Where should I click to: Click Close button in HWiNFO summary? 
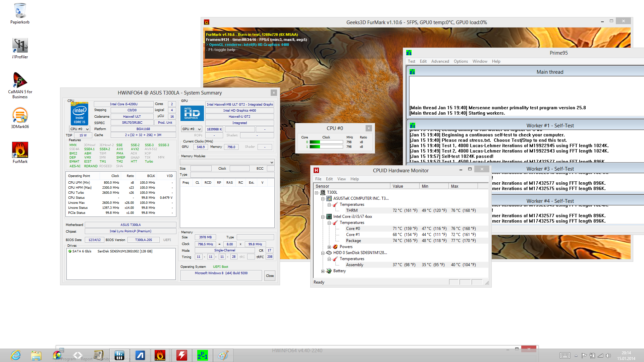coord(270,276)
